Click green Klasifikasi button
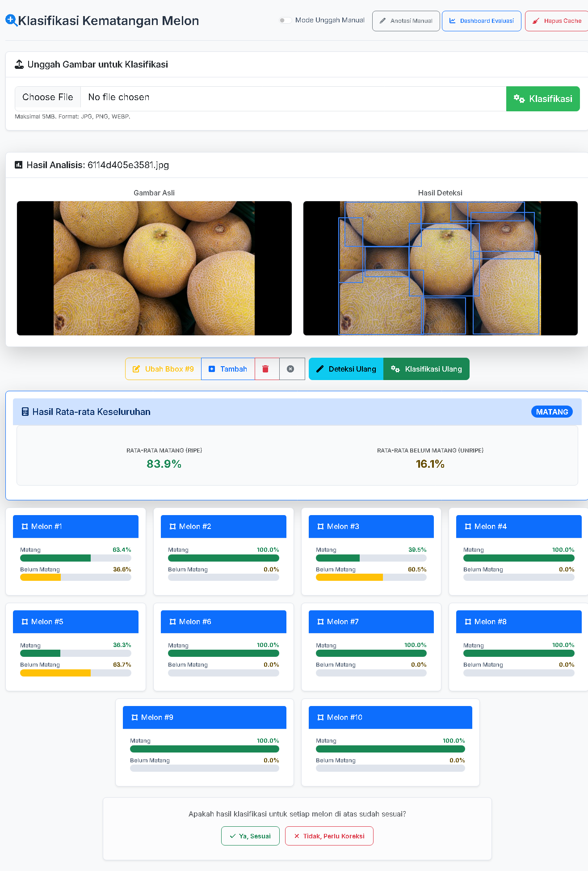Screen dimensions: 588x871 point(543,99)
